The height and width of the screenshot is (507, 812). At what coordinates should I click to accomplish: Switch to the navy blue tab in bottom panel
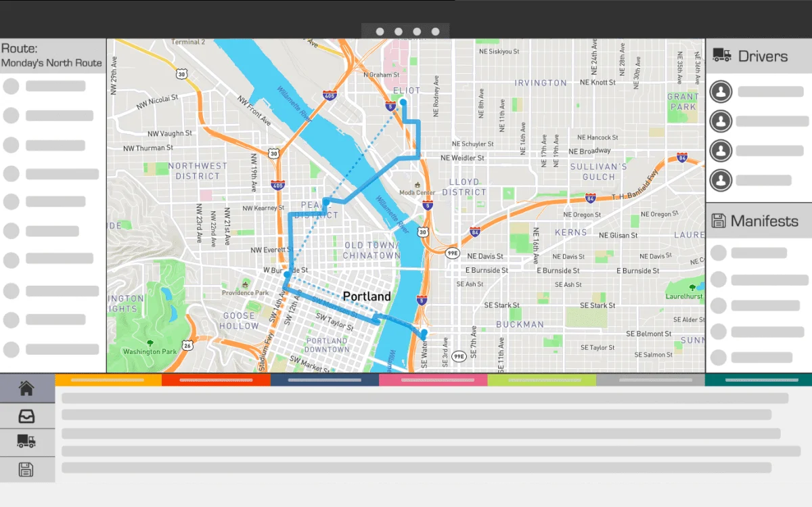325,380
